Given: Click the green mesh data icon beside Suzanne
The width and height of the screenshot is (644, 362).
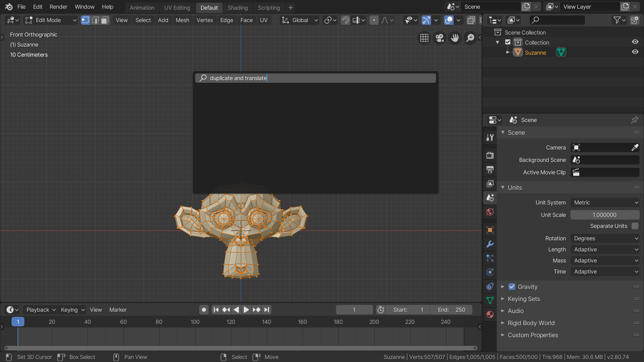Looking at the screenshot, I should pos(561,52).
